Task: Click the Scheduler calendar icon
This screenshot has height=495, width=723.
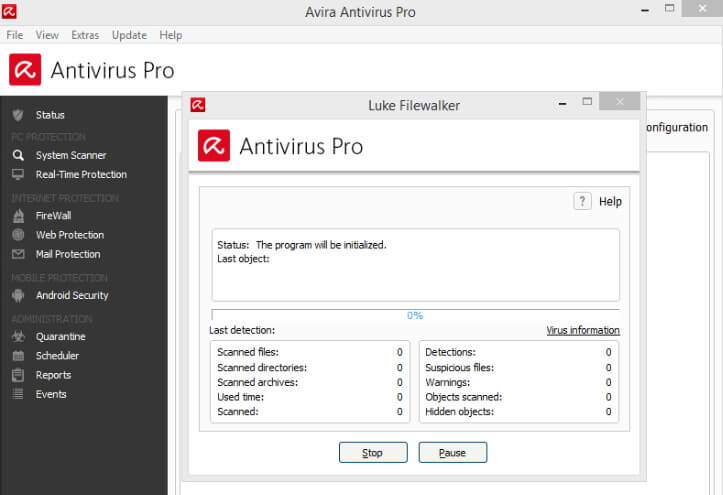Action: [18, 356]
